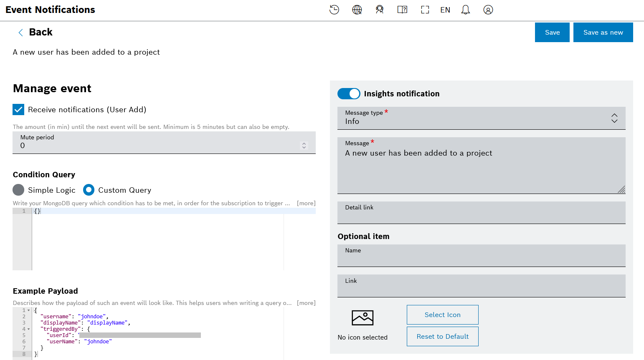
Task: Open the user profile icon
Action: tap(488, 10)
